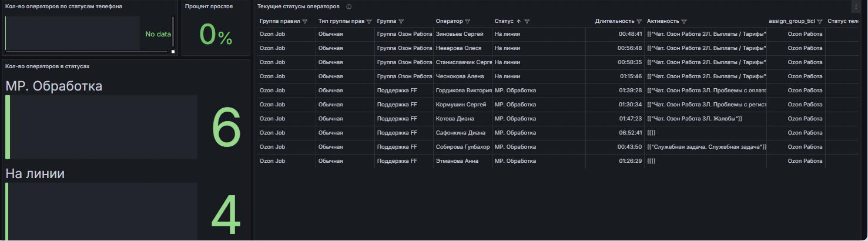
Task: Click horizontal scrollbar in phone status chart
Action: coord(86,52)
